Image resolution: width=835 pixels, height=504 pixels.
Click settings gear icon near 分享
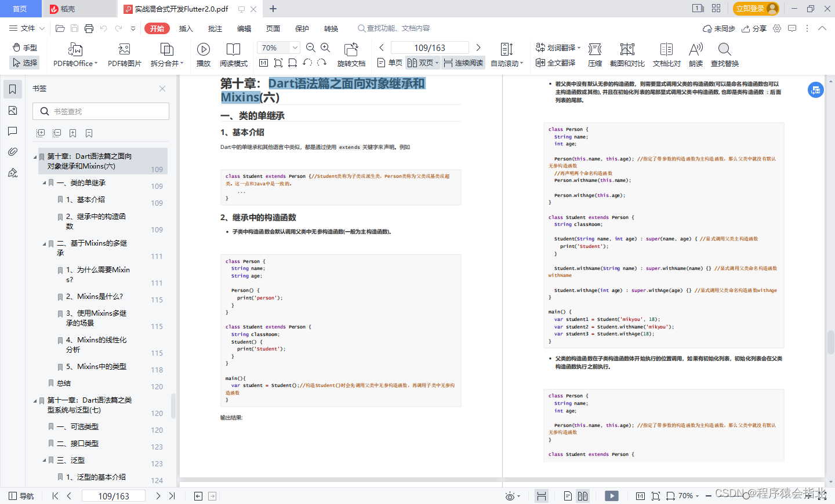point(777,28)
